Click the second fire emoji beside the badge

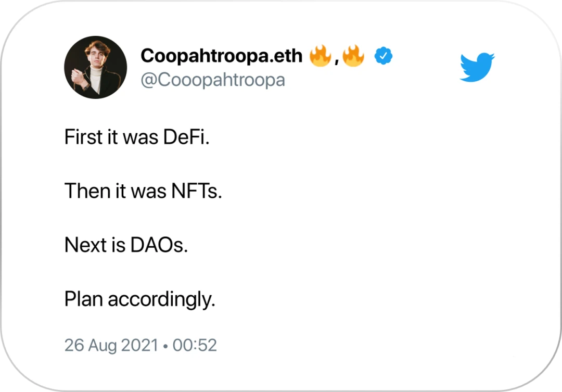click(353, 56)
